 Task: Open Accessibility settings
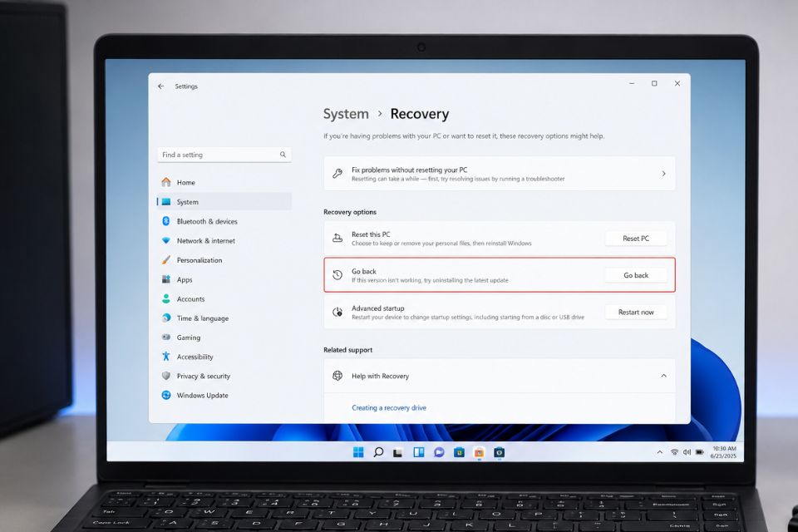click(x=224, y=357)
